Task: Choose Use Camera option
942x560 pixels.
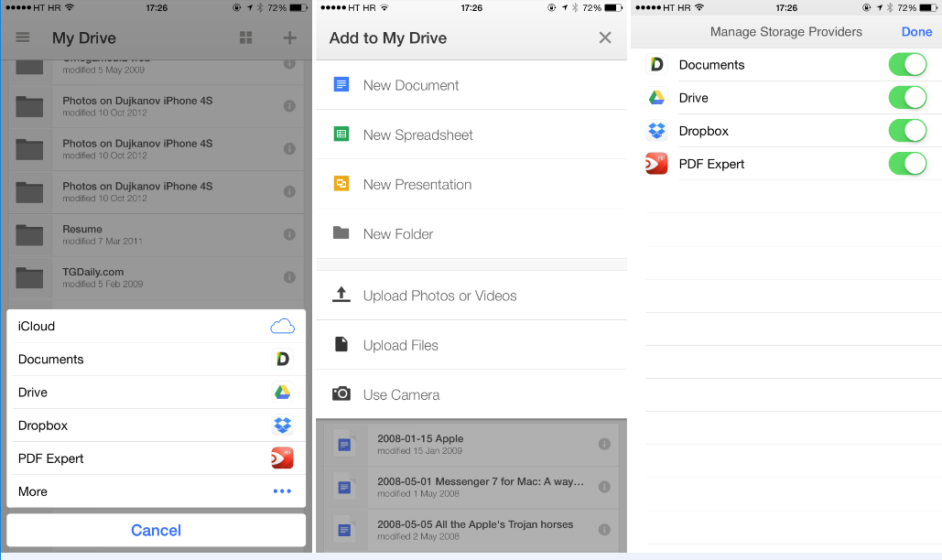Action: pyautogui.click(x=471, y=394)
